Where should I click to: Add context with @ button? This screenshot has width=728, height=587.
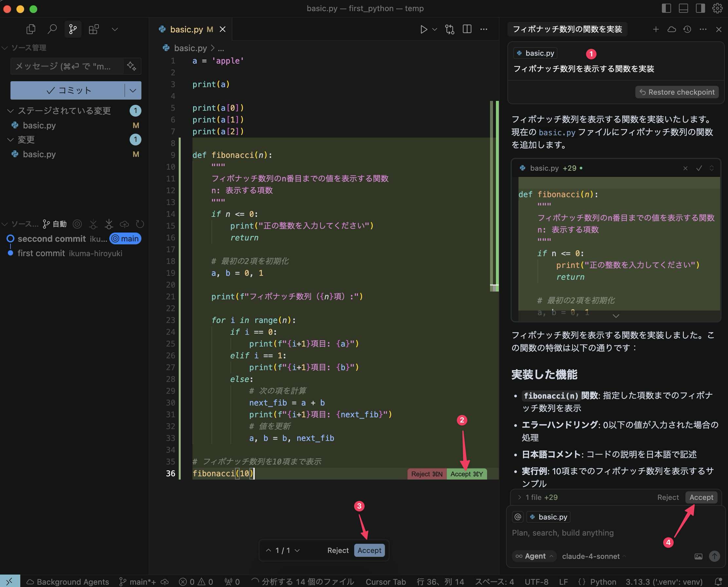pyautogui.click(x=518, y=517)
